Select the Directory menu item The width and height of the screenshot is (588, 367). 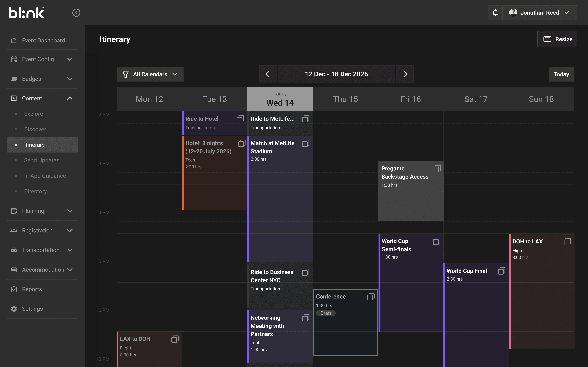36,191
